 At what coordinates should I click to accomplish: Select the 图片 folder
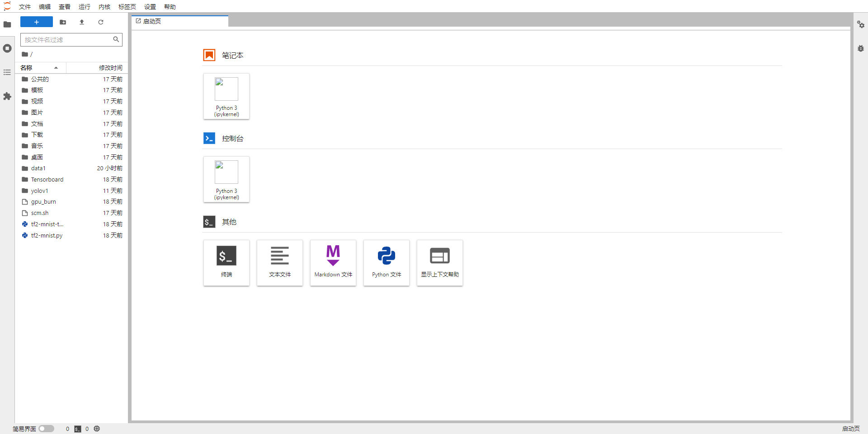tap(72, 112)
